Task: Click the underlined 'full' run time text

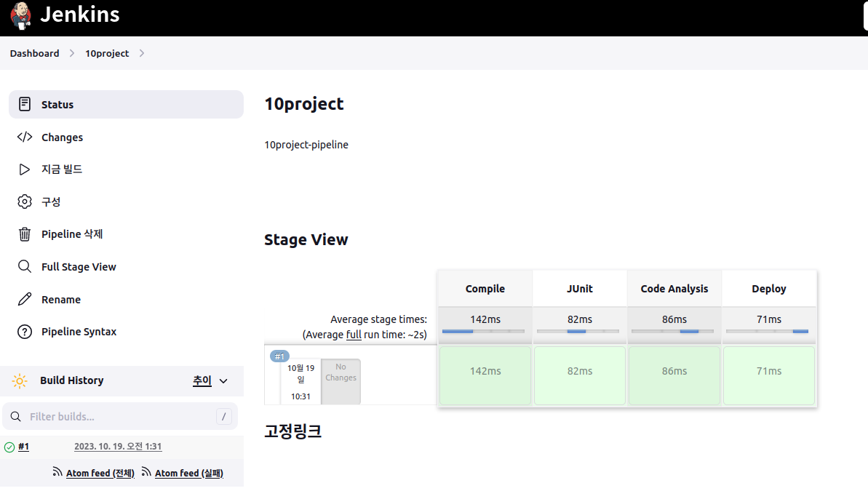Action: 354,335
